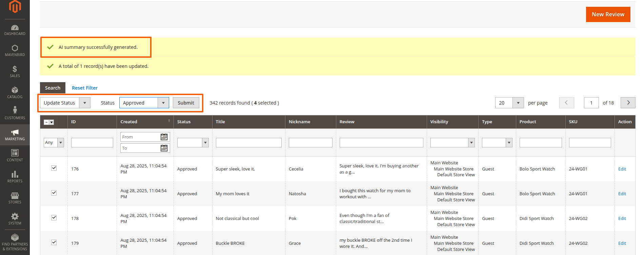Viewport: 644px width, 255px height.
Task: Edit the review by Natosha
Action: [x=622, y=194]
